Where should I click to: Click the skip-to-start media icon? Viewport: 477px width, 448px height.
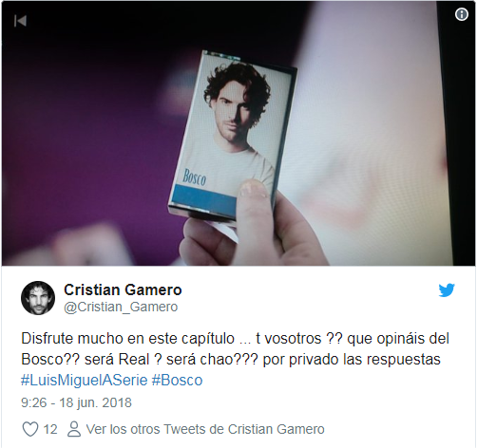pyautogui.click(x=21, y=21)
